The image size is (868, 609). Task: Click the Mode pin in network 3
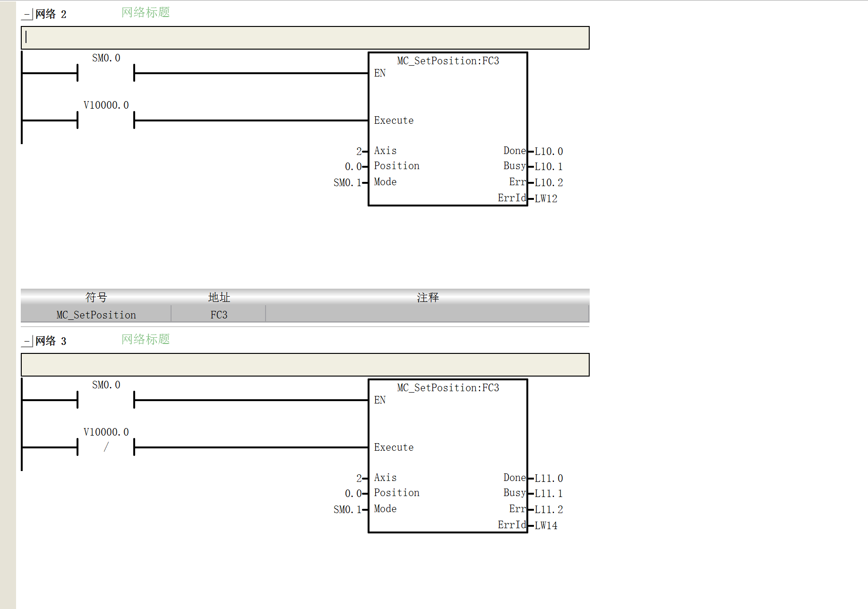coord(385,509)
